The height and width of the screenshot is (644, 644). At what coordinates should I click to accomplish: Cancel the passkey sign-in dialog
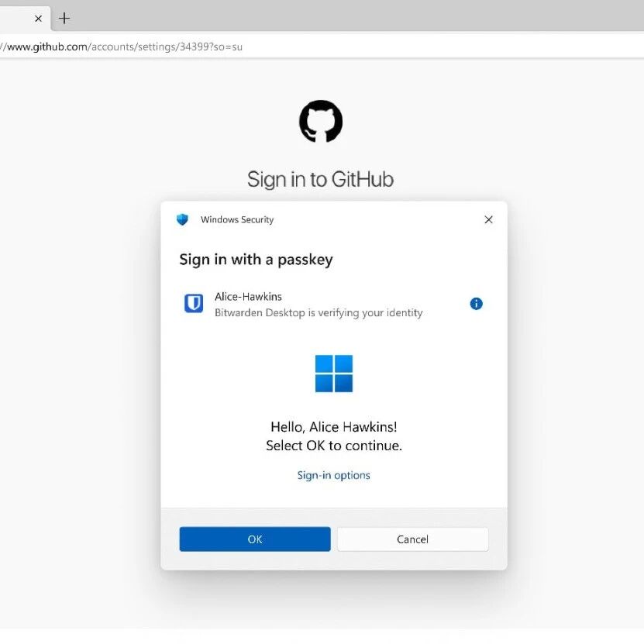tap(413, 539)
